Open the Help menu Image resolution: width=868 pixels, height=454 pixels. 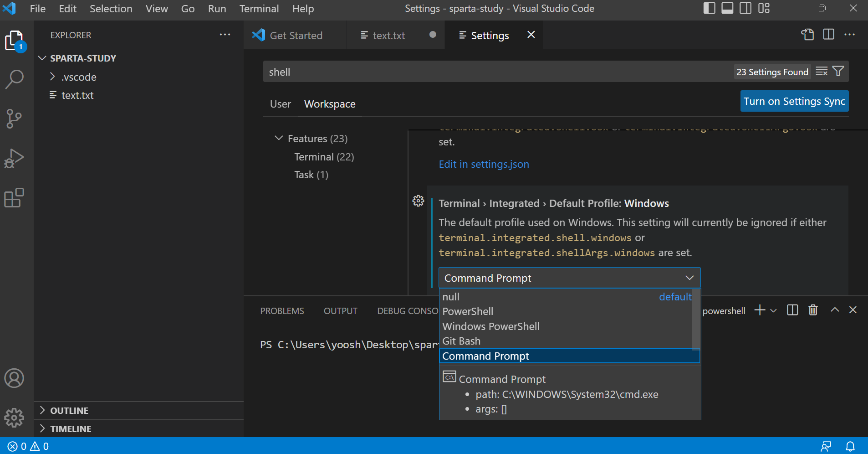pos(303,9)
